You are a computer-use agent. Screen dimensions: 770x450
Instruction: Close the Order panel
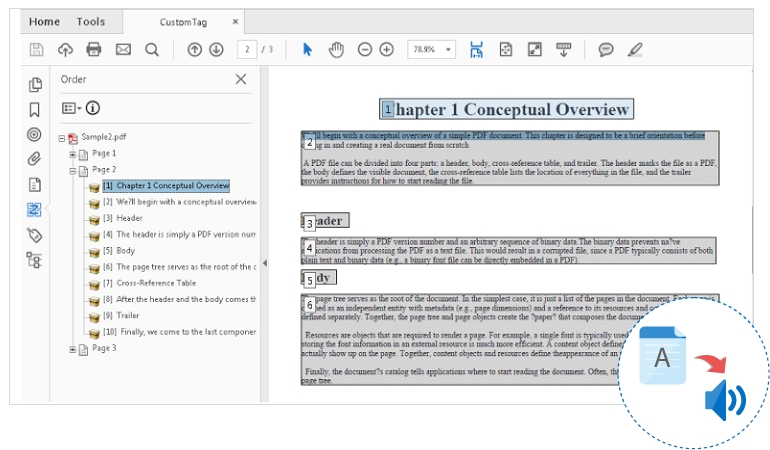pyautogui.click(x=241, y=79)
